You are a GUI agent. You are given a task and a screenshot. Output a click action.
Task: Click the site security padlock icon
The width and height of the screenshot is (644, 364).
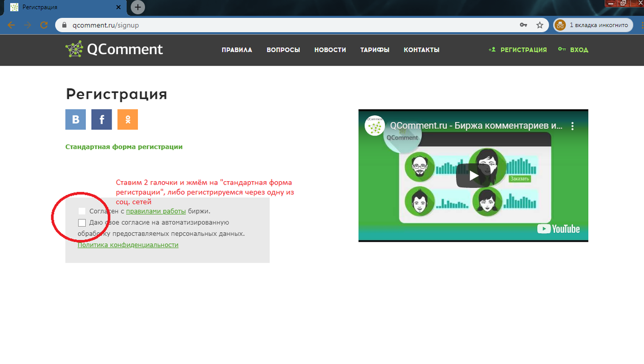click(63, 25)
